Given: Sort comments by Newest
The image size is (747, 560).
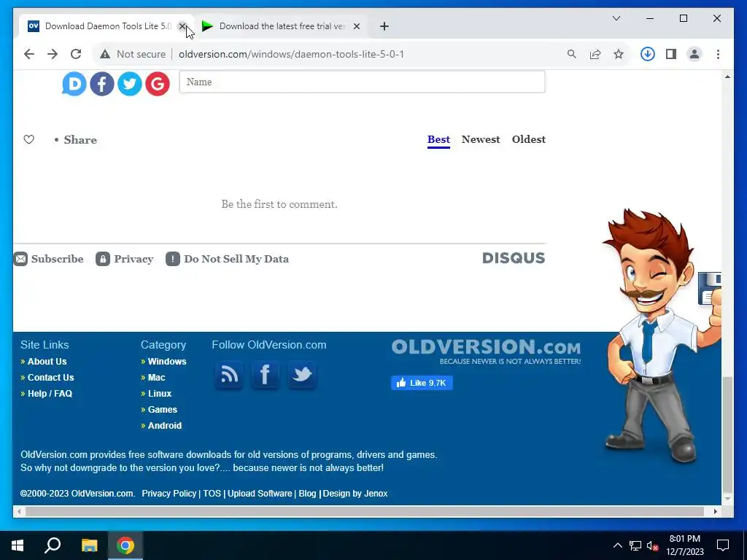Looking at the screenshot, I should 481,139.
